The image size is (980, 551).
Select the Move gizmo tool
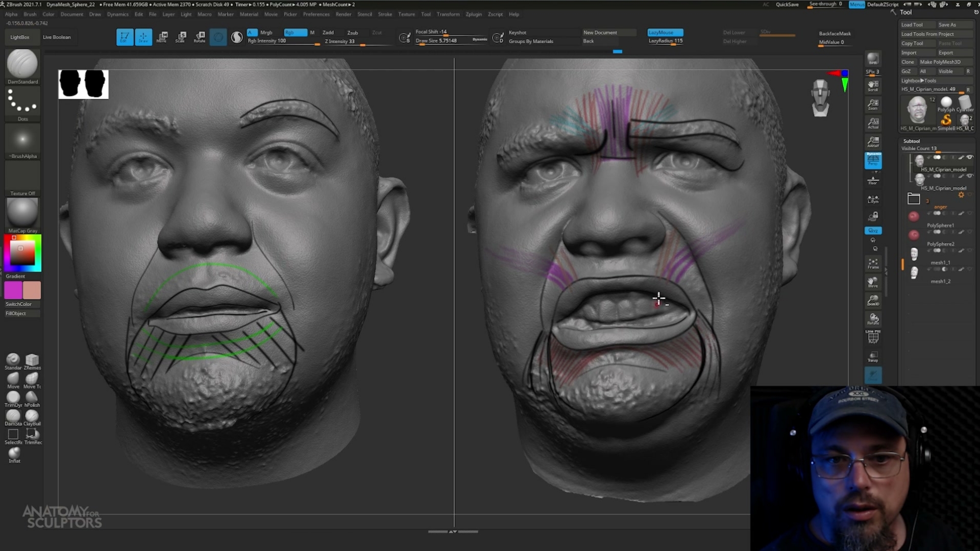[x=162, y=37]
